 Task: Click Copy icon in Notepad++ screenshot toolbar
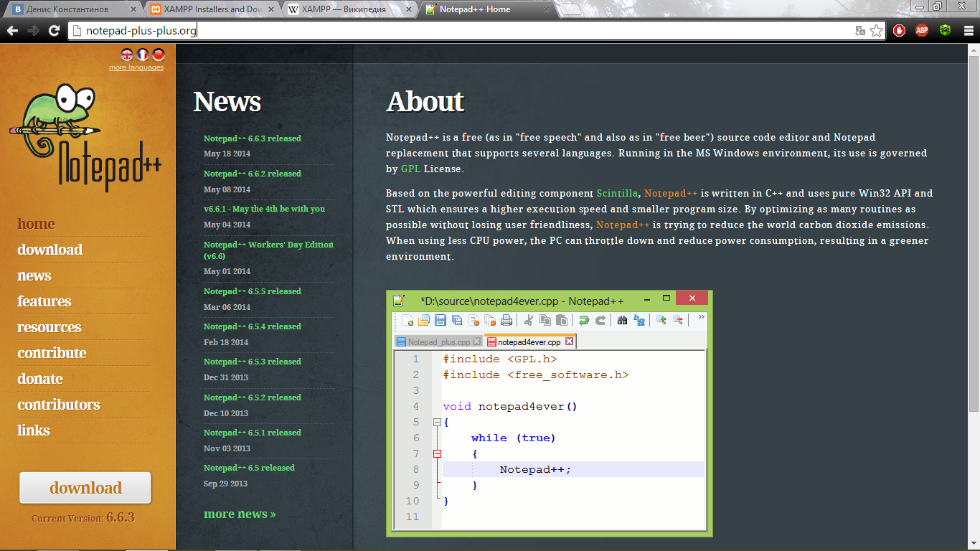point(545,320)
